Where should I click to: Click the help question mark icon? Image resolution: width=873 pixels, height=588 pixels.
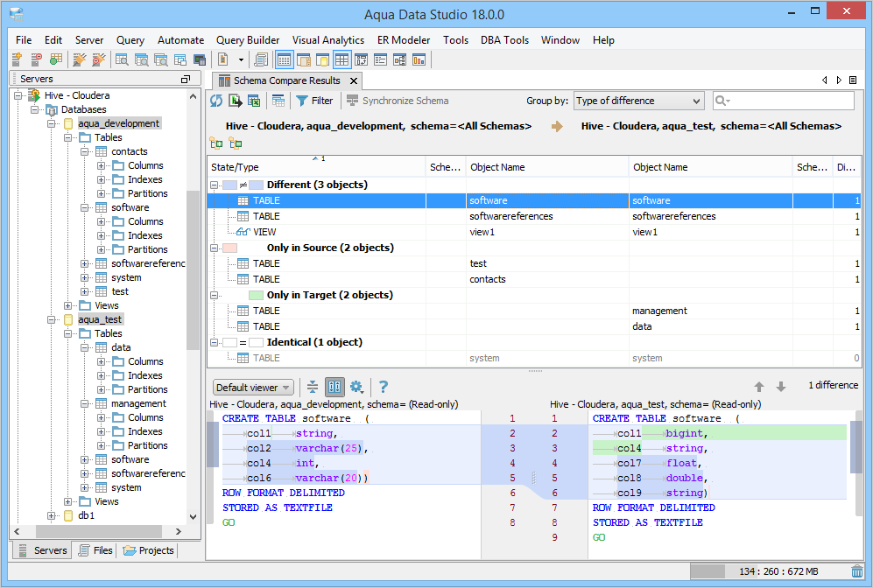pos(383,387)
